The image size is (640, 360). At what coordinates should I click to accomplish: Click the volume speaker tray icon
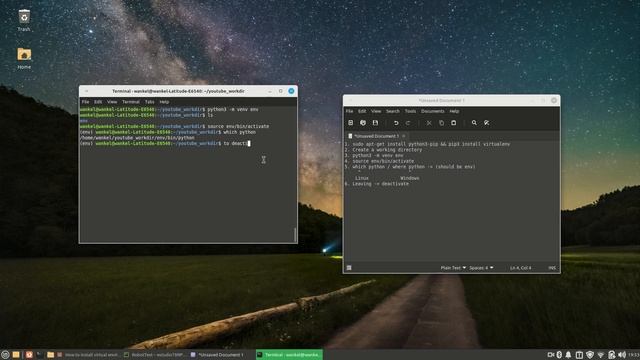coord(622,355)
